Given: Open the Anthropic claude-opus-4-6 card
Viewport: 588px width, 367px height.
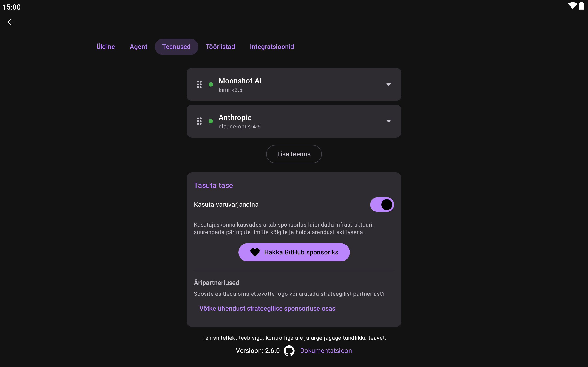Looking at the screenshot, I should (x=294, y=121).
